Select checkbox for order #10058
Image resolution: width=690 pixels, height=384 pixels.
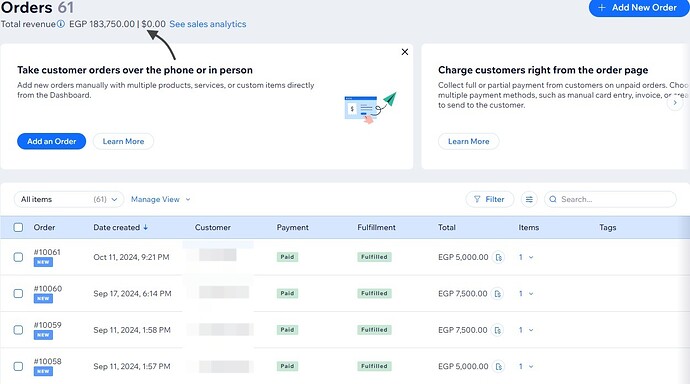[18, 366]
